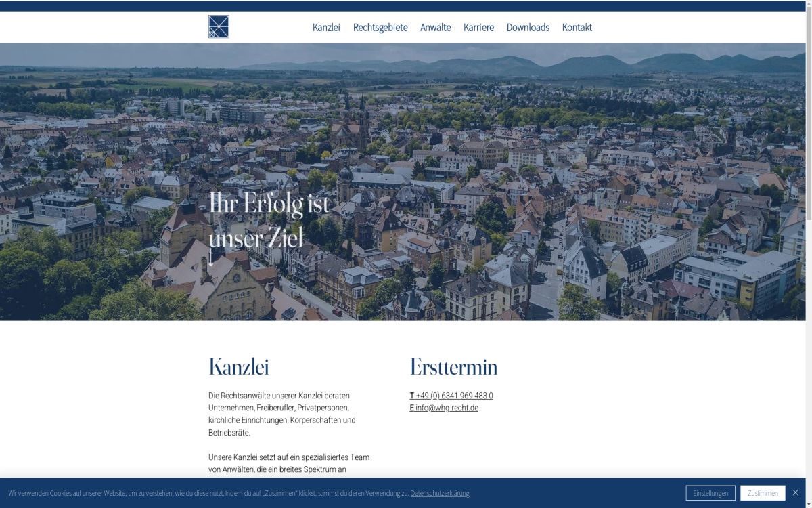
Task: Open the Downloads section
Action: (x=528, y=28)
